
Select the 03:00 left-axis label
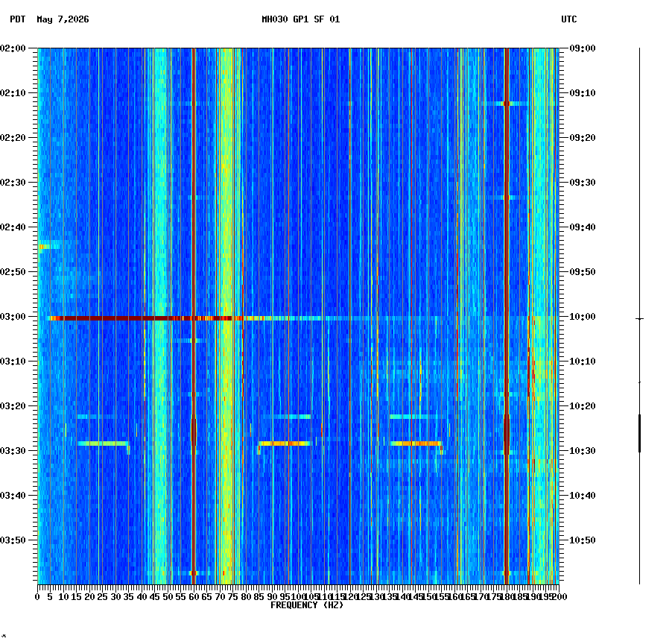click(x=13, y=317)
